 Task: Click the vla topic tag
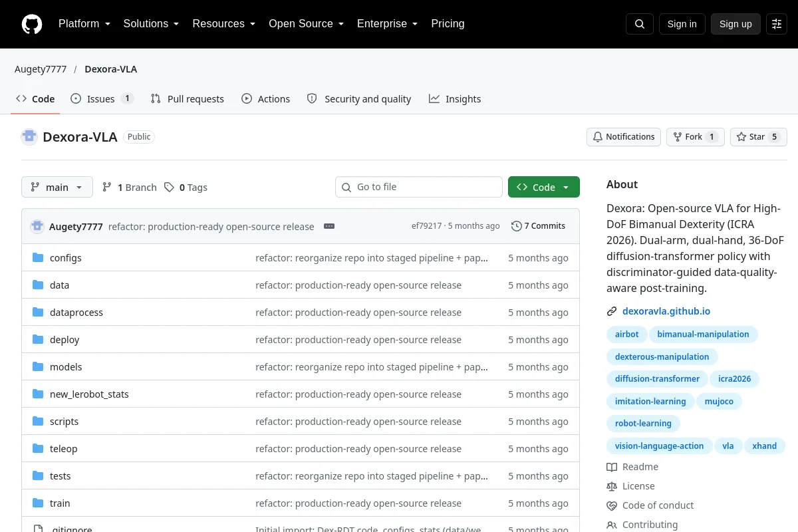point(728,446)
